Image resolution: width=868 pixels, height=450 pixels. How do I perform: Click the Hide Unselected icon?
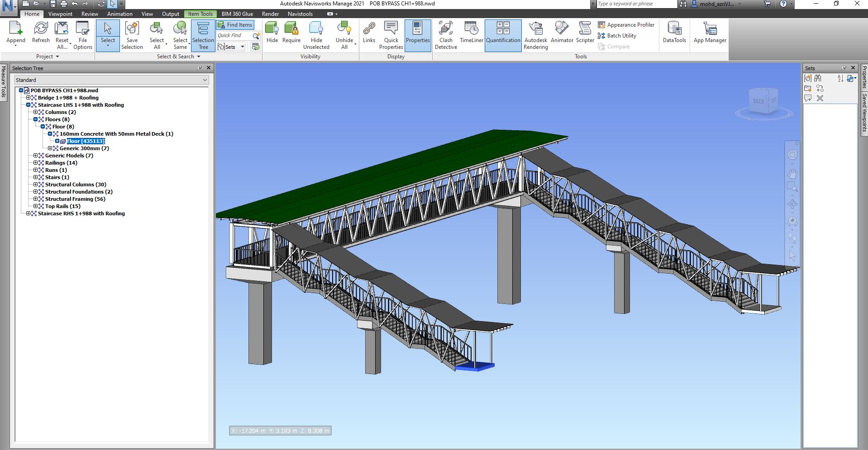click(316, 35)
